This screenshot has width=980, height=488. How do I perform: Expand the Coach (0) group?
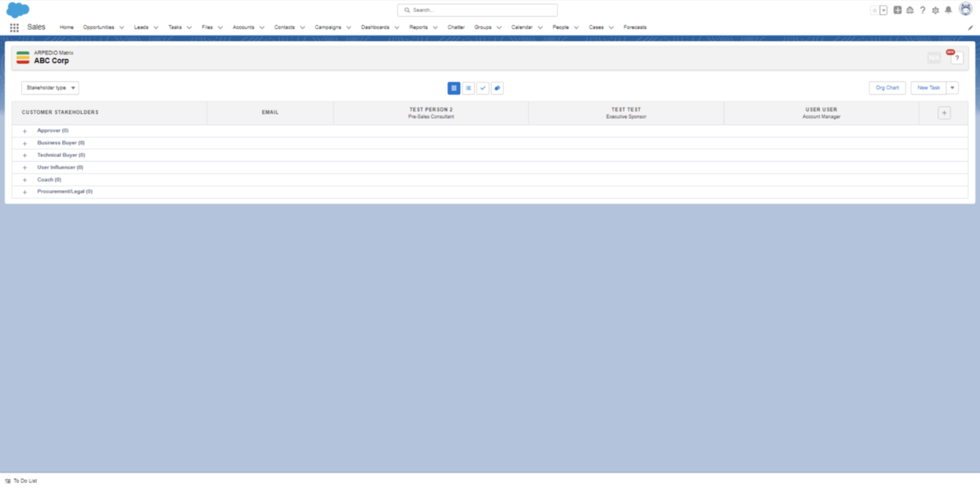[25, 180]
